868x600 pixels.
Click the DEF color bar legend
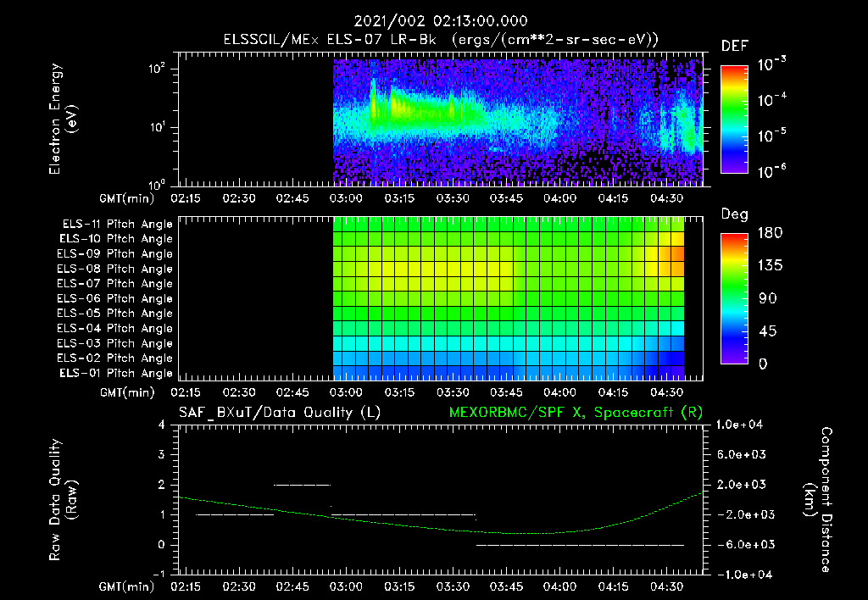(734, 119)
